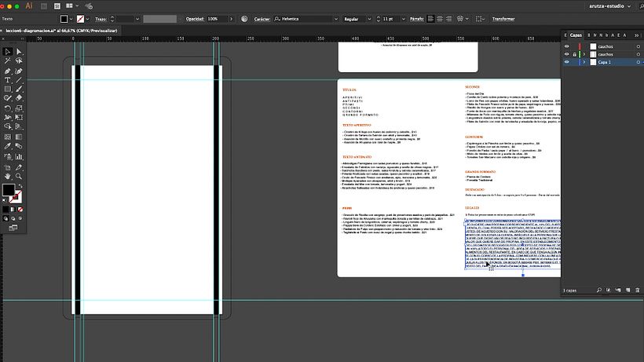Target the red cauchos layer circle
The width and height of the screenshot is (644, 362).
tap(639, 46)
